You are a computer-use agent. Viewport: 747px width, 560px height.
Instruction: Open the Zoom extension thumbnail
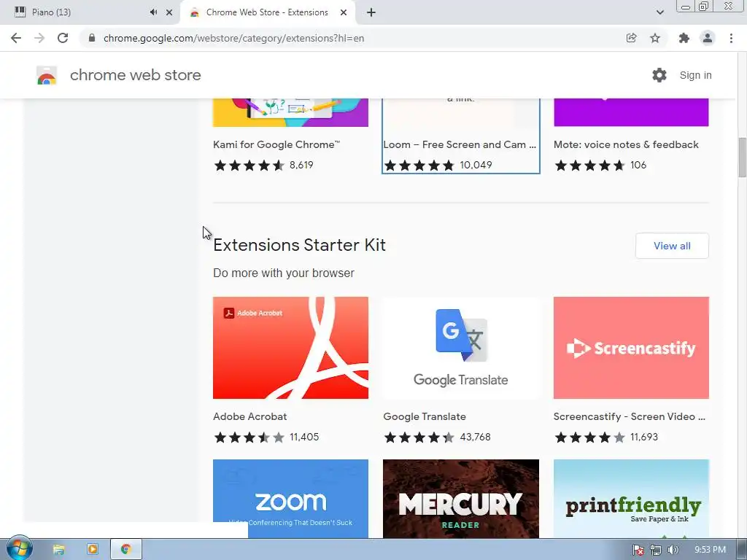(290, 499)
